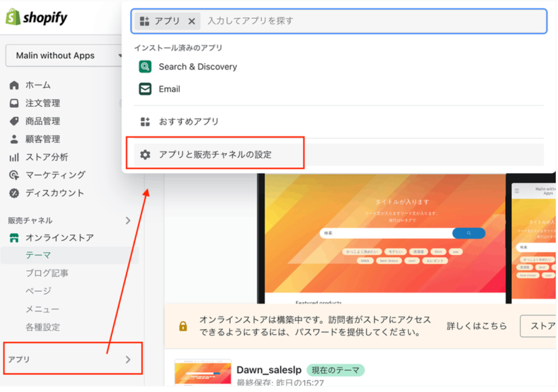Click the ストア button in the banner
The width and height of the screenshot is (558, 392).
click(539, 326)
